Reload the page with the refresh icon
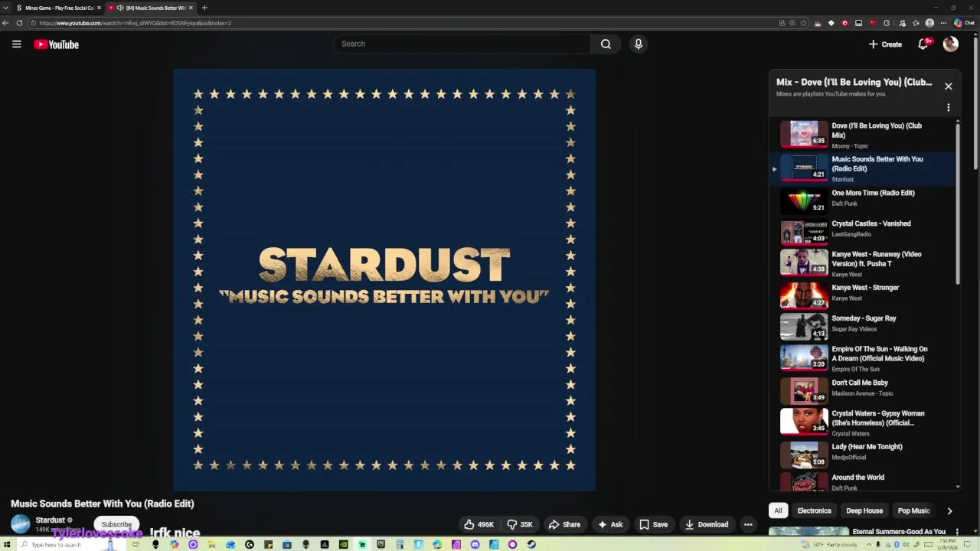Viewport: 980px width, 551px height. tap(19, 23)
